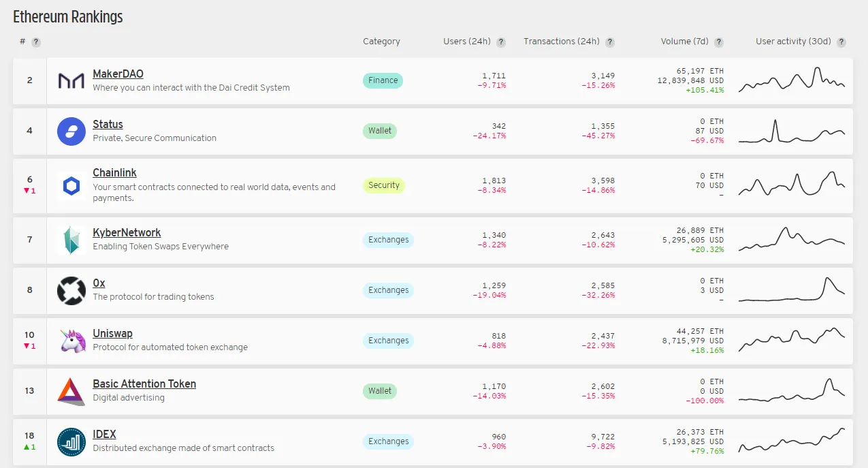This screenshot has width=868, height=468.
Task: Click the Exchanges tag on Uniswap row
Action: (388, 341)
